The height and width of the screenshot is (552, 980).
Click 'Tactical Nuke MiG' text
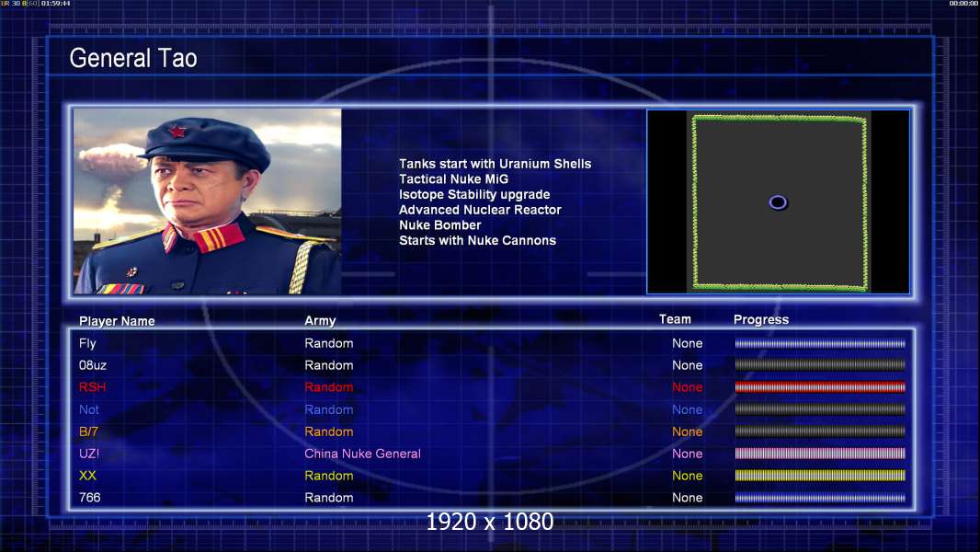coord(454,178)
